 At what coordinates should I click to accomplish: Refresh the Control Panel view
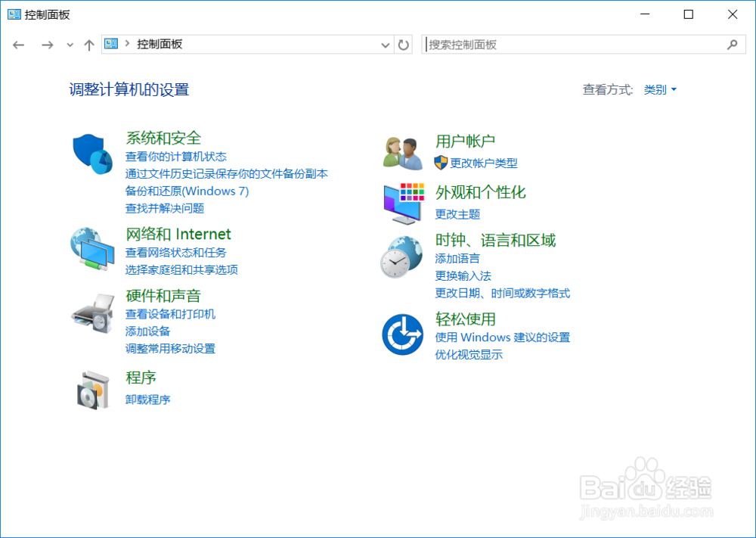click(x=403, y=45)
